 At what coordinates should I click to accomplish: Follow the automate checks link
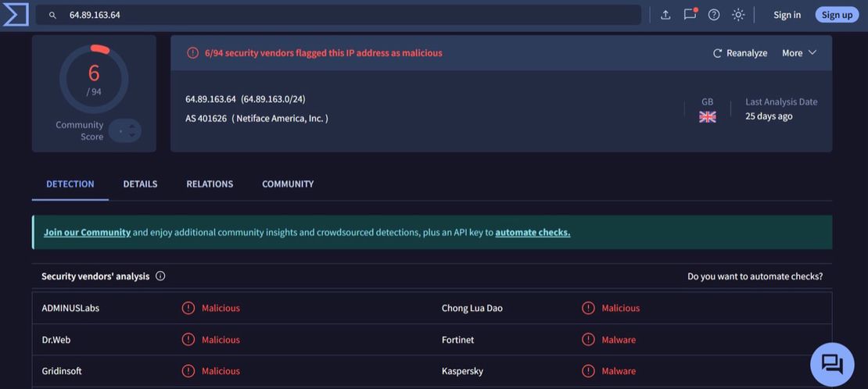pos(533,232)
